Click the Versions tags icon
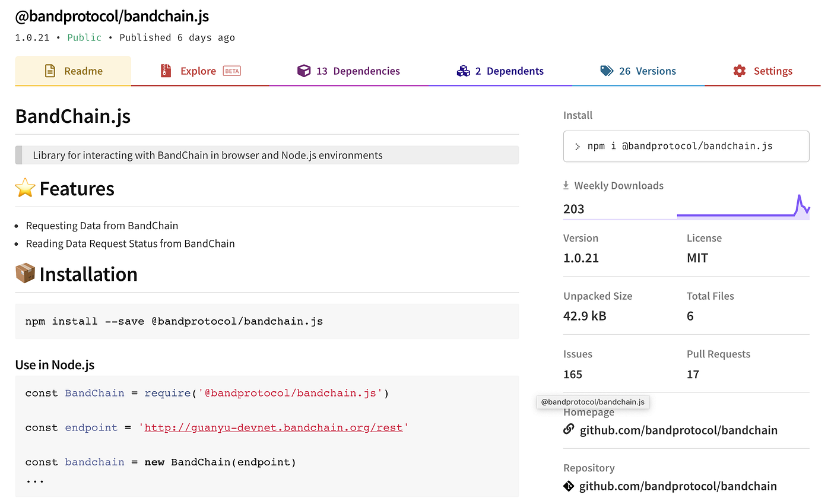 607,71
